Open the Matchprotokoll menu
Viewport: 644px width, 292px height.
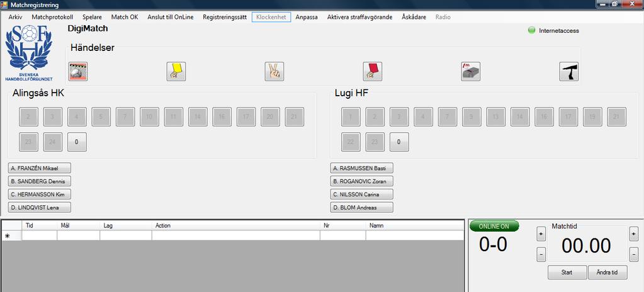[52, 17]
